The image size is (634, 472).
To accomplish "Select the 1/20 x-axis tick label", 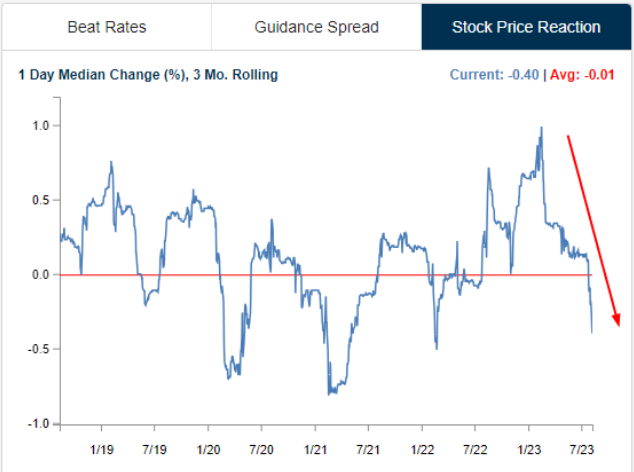I will coord(208,449).
